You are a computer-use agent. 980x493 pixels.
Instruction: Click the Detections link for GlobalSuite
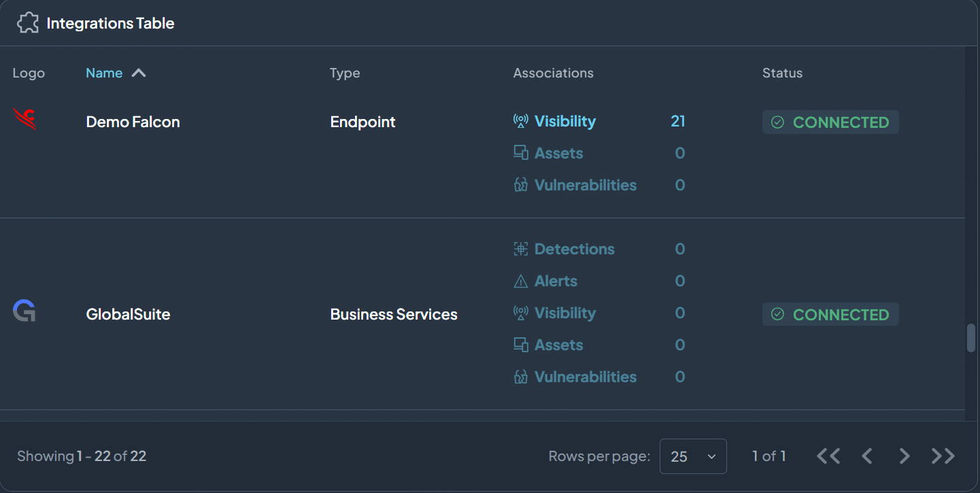pos(574,248)
